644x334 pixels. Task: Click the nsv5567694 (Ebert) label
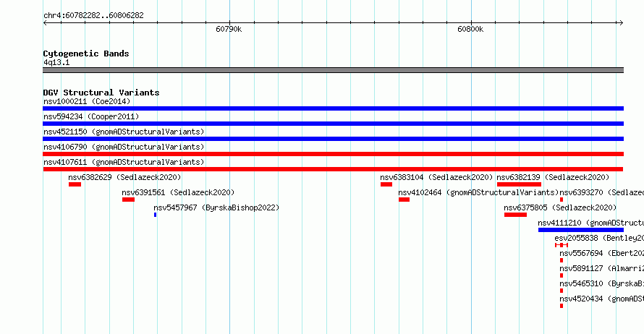coord(602,253)
